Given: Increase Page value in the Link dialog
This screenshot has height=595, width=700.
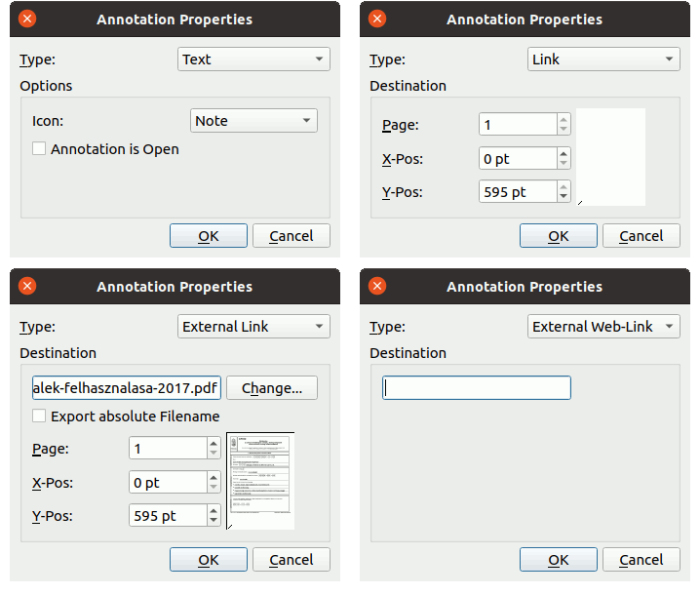Looking at the screenshot, I should click(x=564, y=120).
